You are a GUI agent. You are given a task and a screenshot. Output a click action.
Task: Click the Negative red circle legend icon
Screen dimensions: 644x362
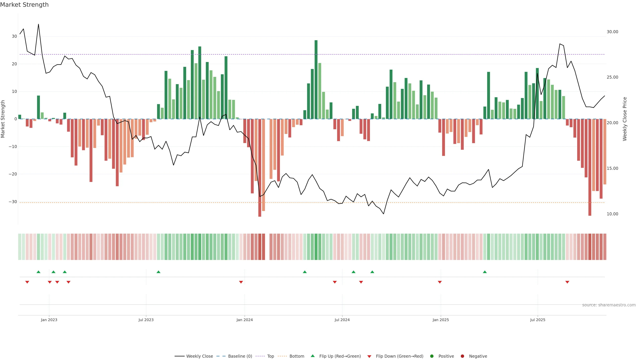pos(462,356)
